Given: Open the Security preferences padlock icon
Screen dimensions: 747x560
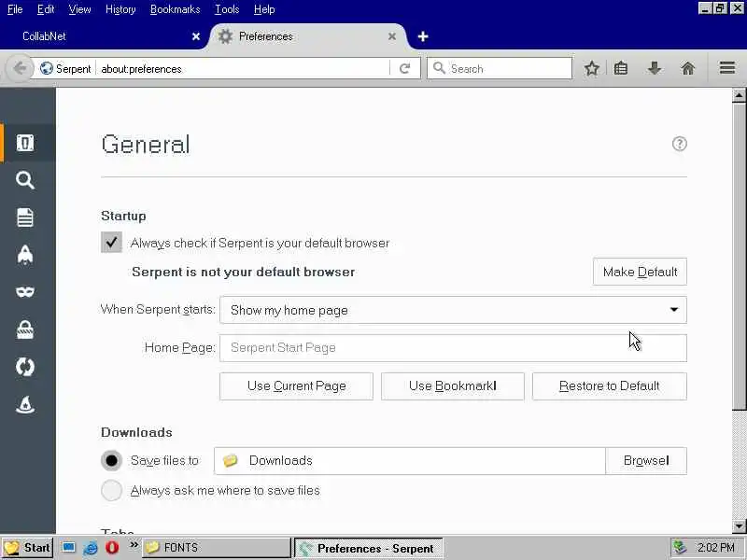Looking at the screenshot, I should point(25,329).
